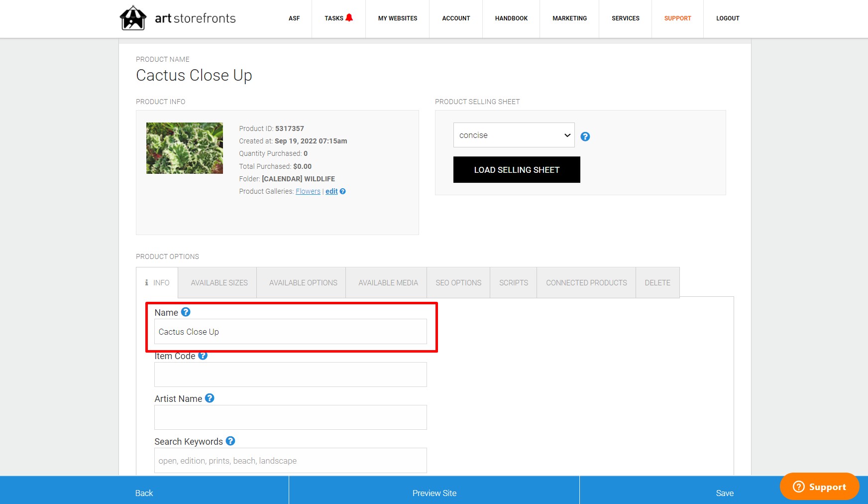This screenshot has height=504, width=868.
Task: Open the Handbook menu
Action: pyautogui.click(x=511, y=18)
